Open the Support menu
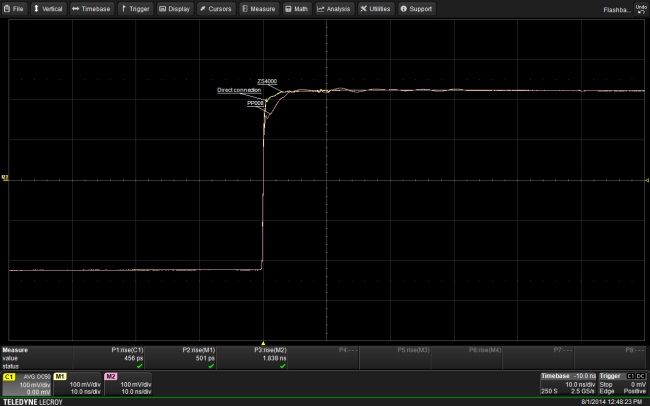 click(417, 8)
